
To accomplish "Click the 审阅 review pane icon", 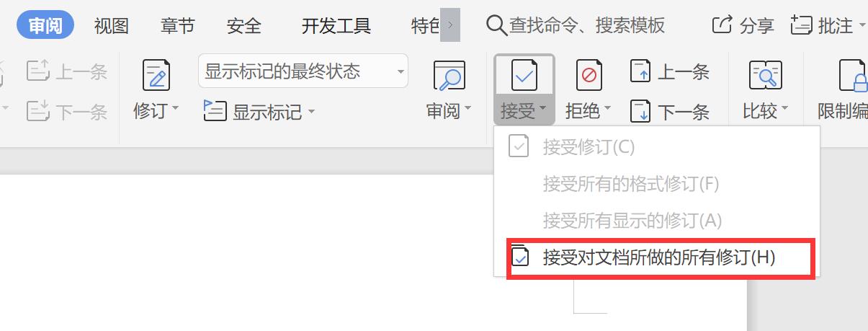I will [x=449, y=75].
